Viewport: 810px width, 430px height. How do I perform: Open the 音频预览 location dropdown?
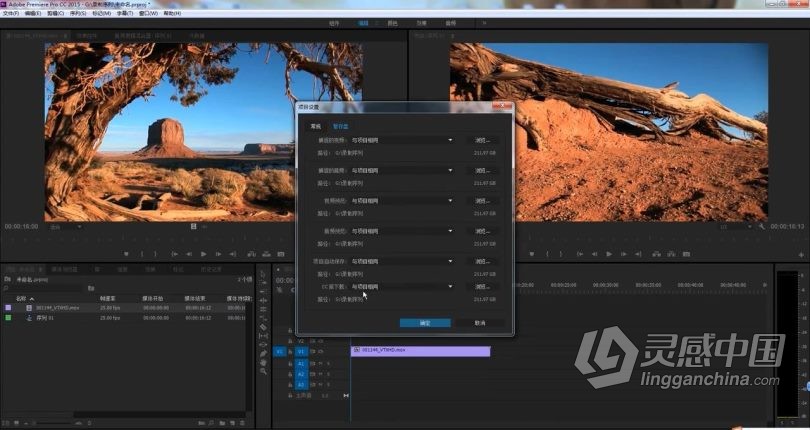(x=402, y=231)
